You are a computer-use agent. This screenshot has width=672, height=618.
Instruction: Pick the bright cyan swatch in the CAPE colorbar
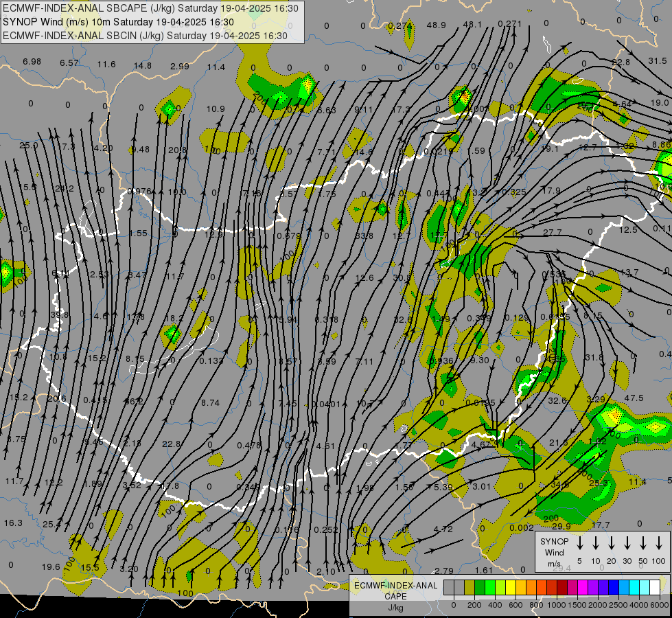click(634, 587)
